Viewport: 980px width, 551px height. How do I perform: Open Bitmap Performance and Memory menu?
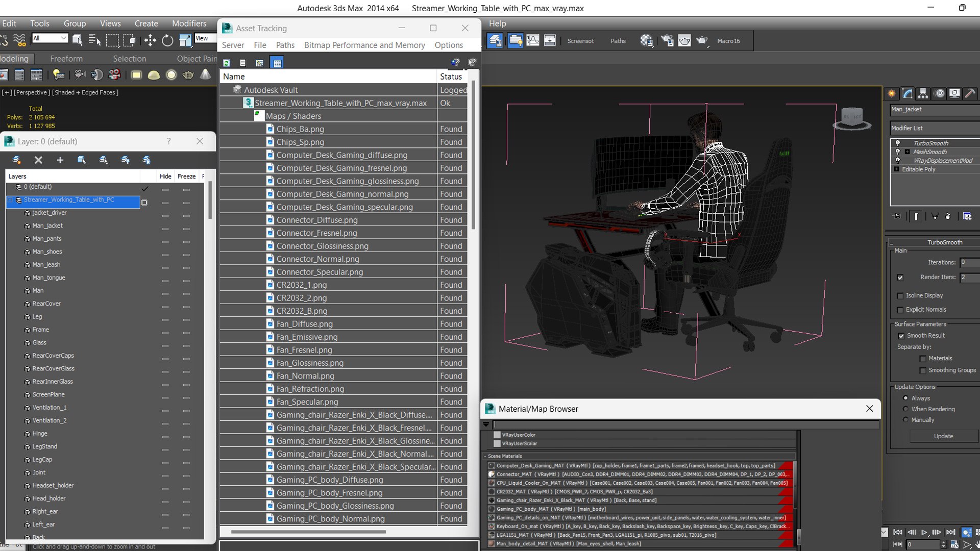tap(364, 45)
